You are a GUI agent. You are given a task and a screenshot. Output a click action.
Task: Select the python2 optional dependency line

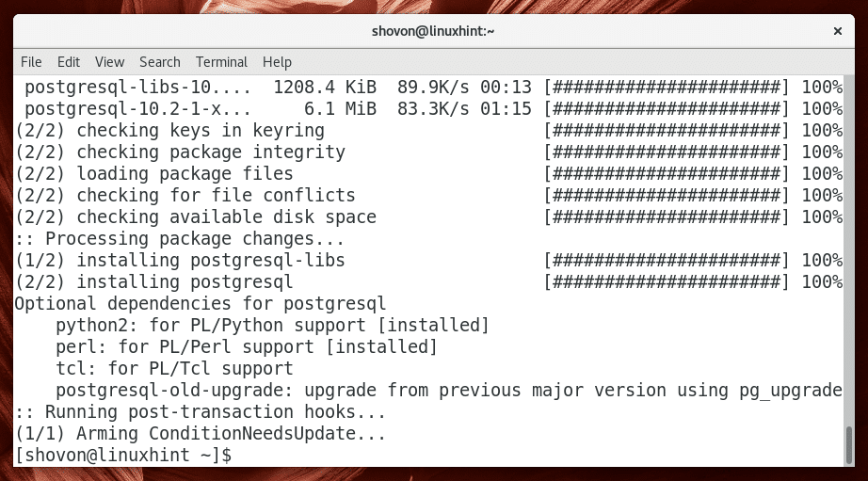coord(272,326)
